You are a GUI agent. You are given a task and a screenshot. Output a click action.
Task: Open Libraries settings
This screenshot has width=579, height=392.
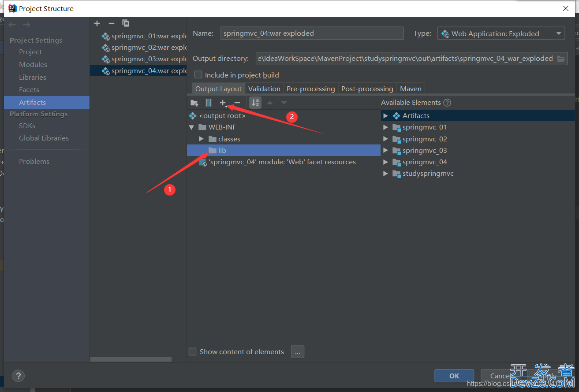pos(33,77)
